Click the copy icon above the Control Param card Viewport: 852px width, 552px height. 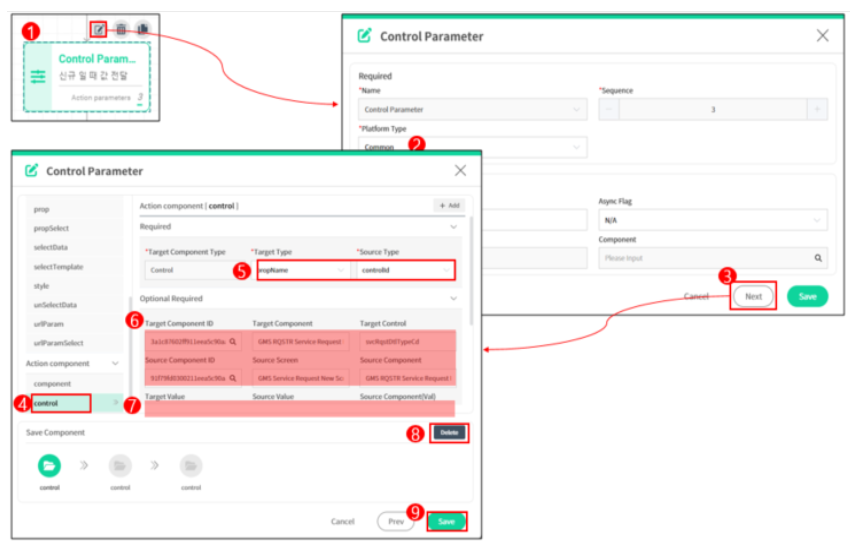(x=142, y=29)
